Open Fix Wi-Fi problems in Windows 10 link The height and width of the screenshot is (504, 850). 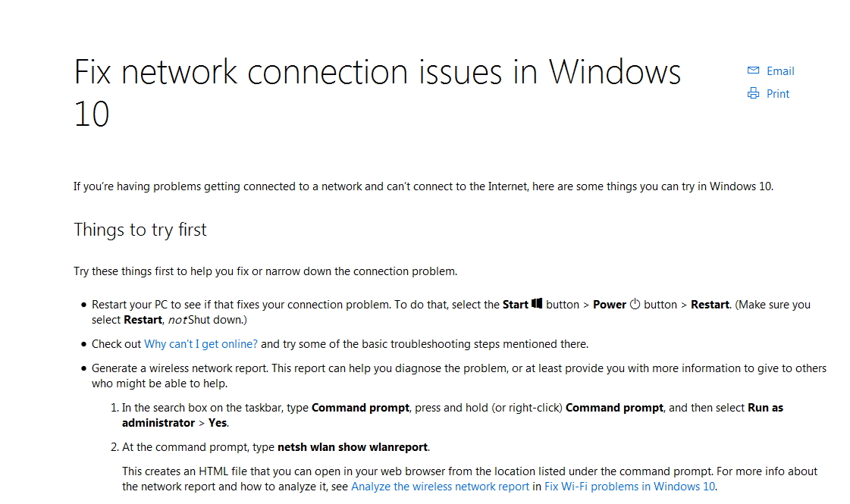(629, 487)
